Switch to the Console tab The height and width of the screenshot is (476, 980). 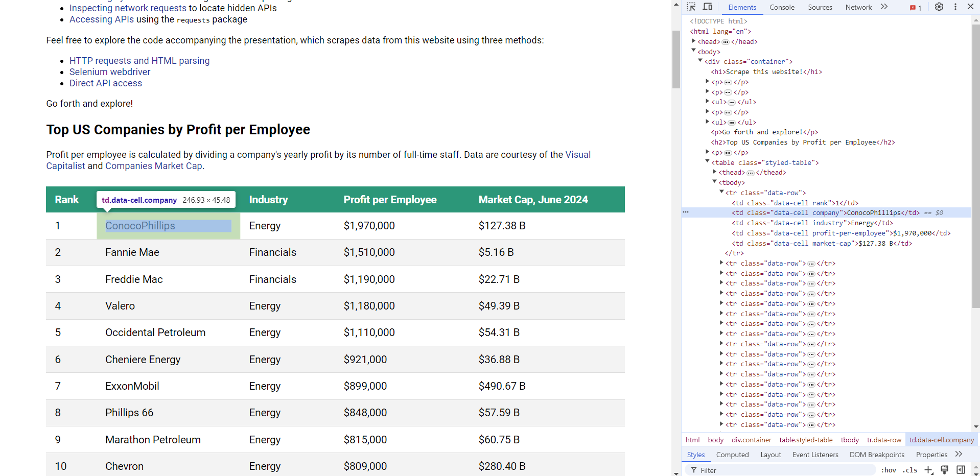782,7
